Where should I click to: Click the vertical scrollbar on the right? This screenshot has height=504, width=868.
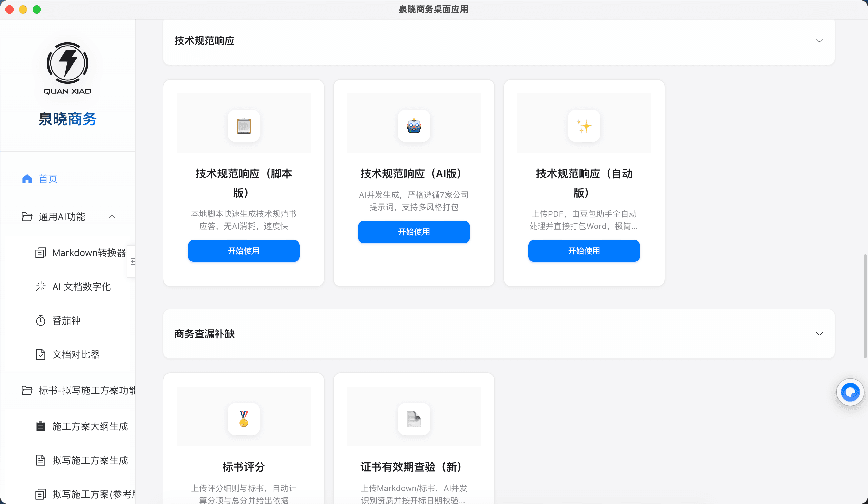(x=865, y=307)
